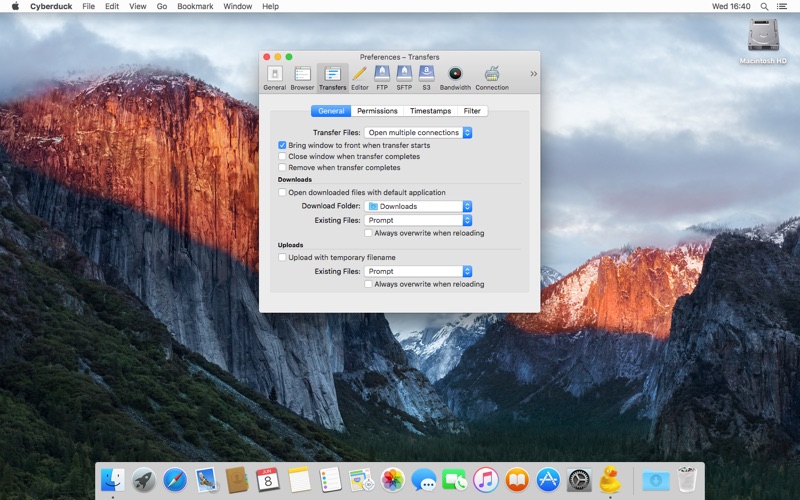Expand the Transfer Files dropdown

[418, 132]
